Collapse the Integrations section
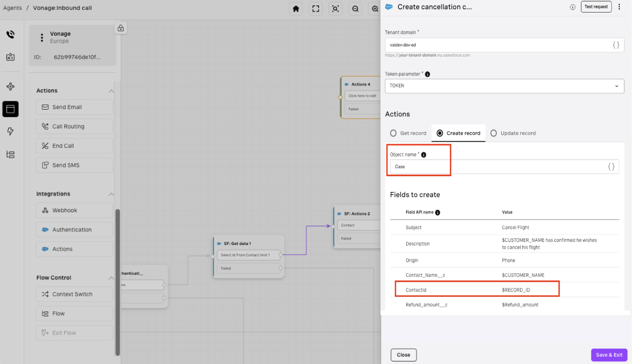The height and width of the screenshot is (364, 634). click(111, 194)
